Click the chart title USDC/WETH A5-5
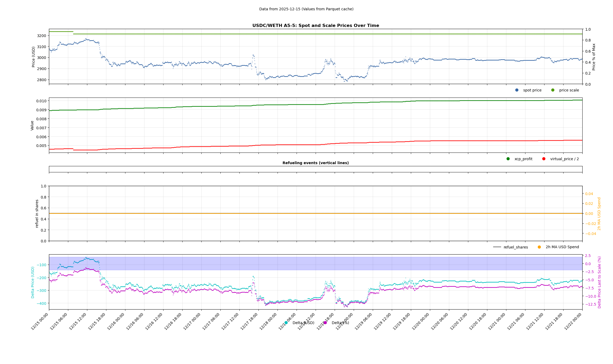Viewport: 613px width, 364px height. click(x=315, y=26)
